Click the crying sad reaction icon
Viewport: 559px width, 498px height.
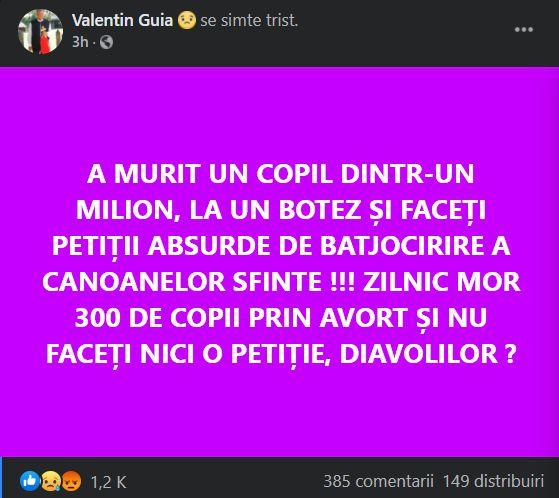pos(51,481)
